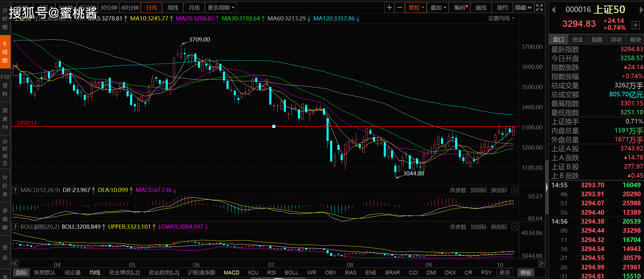This screenshot has height=279, width=644.
Task: Open MACD indicator help question mark
Action: click(15, 190)
